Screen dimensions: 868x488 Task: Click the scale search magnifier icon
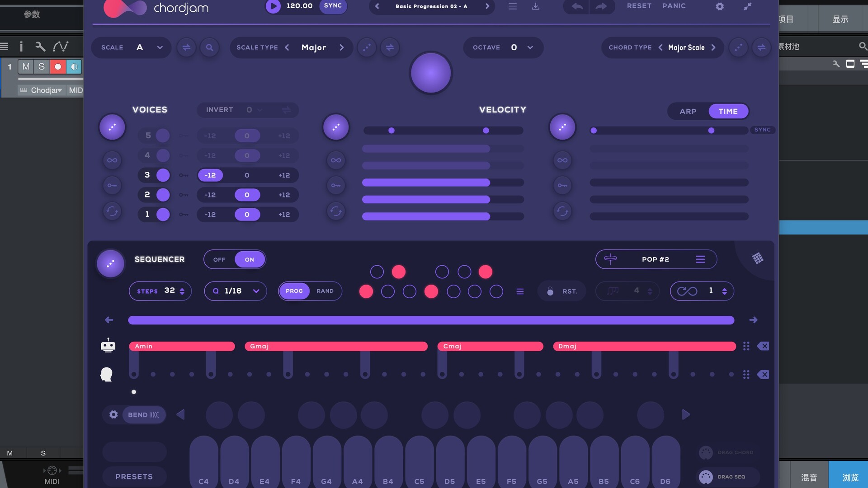pos(209,47)
